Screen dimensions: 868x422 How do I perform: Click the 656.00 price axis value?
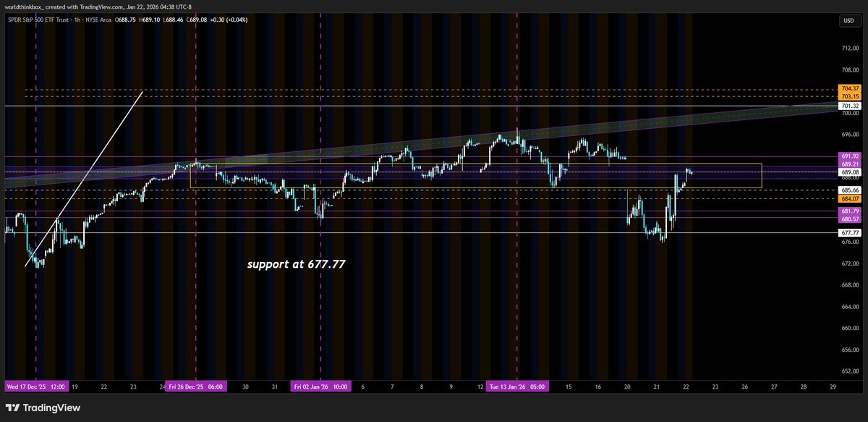click(849, 349)
